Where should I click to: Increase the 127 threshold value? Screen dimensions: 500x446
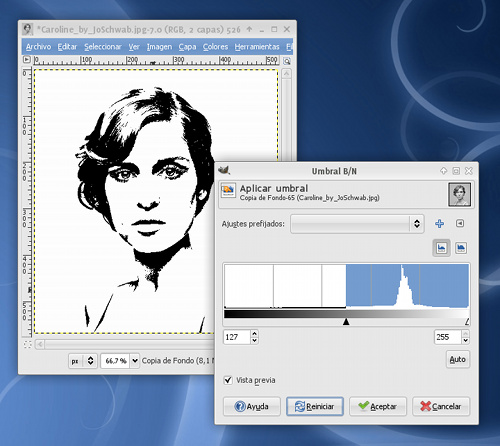coord(254,334)
